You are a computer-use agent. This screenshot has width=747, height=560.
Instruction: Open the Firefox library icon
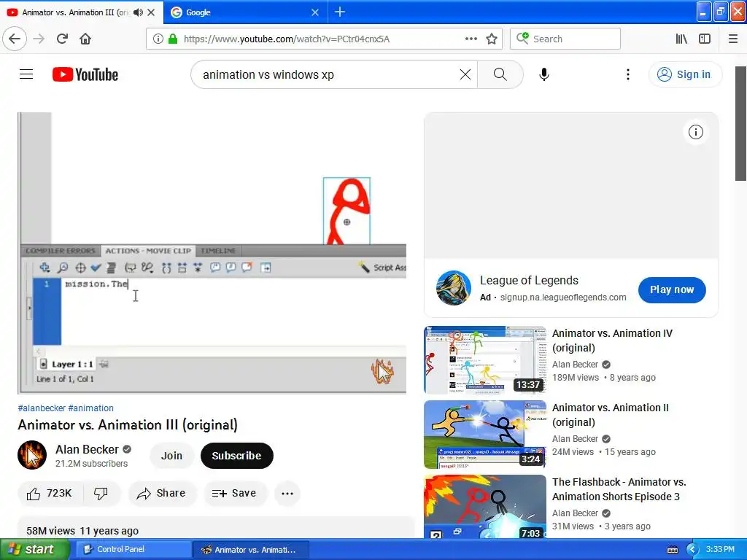click(681, 39)
